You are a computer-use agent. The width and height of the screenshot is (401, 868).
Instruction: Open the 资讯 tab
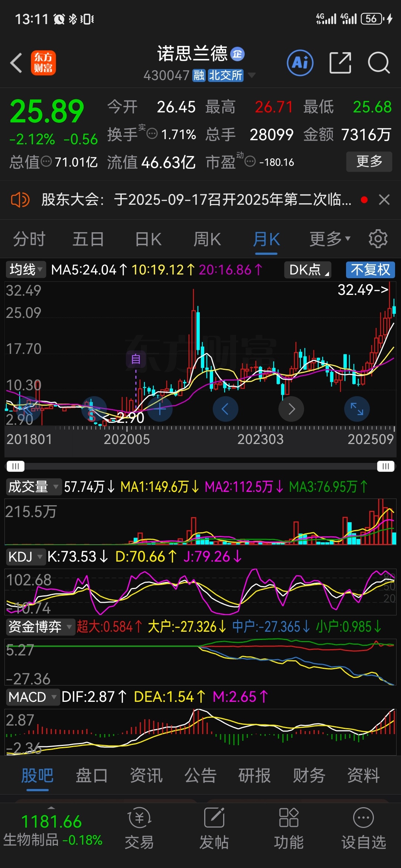pos(146,776)
